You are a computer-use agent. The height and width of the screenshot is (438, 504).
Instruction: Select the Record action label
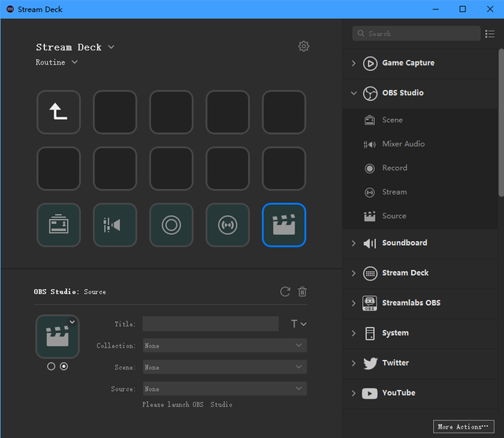[x=395, y=168]
